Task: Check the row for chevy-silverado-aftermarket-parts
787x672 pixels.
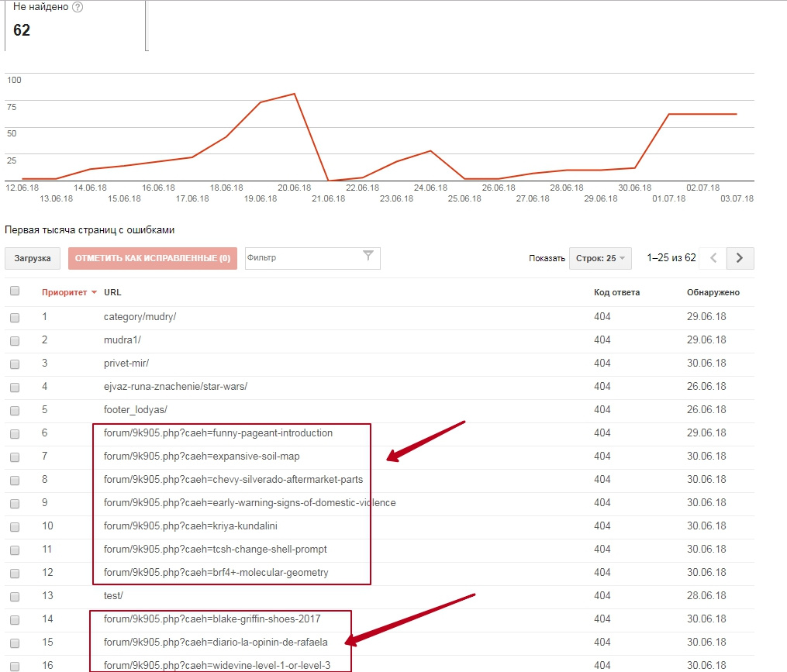Action: click(x=15, y=481)
